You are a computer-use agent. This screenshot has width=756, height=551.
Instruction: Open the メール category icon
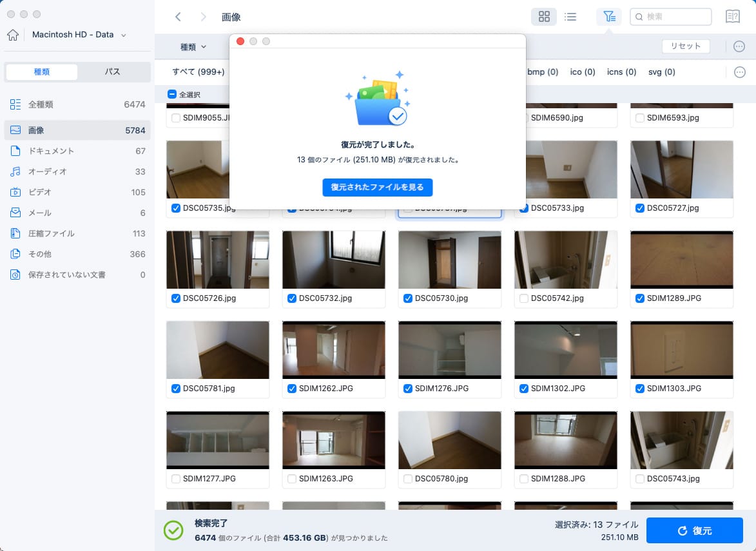(17, 213)
